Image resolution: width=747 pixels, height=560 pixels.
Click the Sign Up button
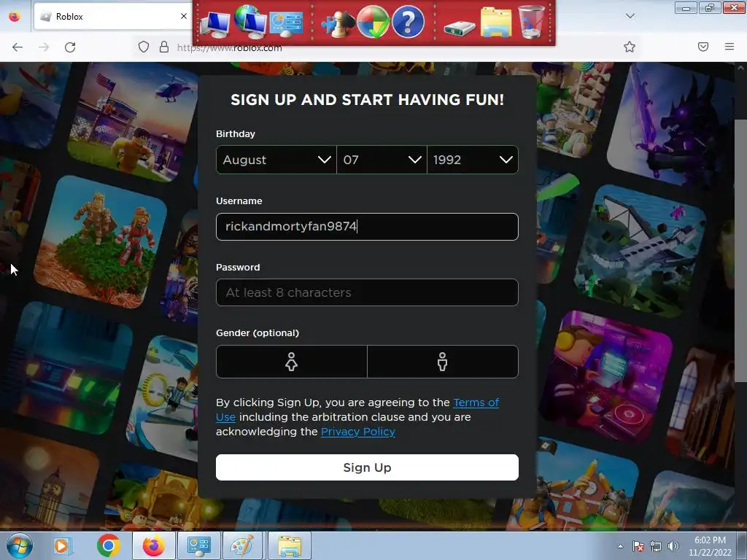coord(367,467)
